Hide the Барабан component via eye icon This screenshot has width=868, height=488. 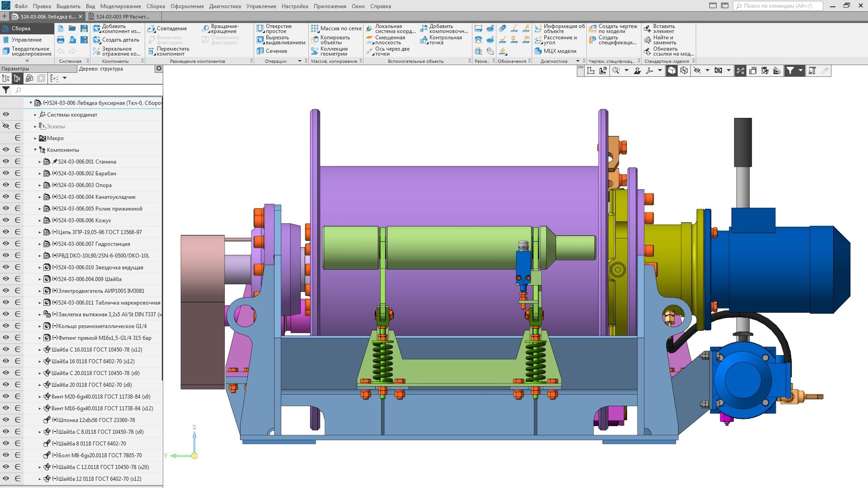(x=6, y=173)
